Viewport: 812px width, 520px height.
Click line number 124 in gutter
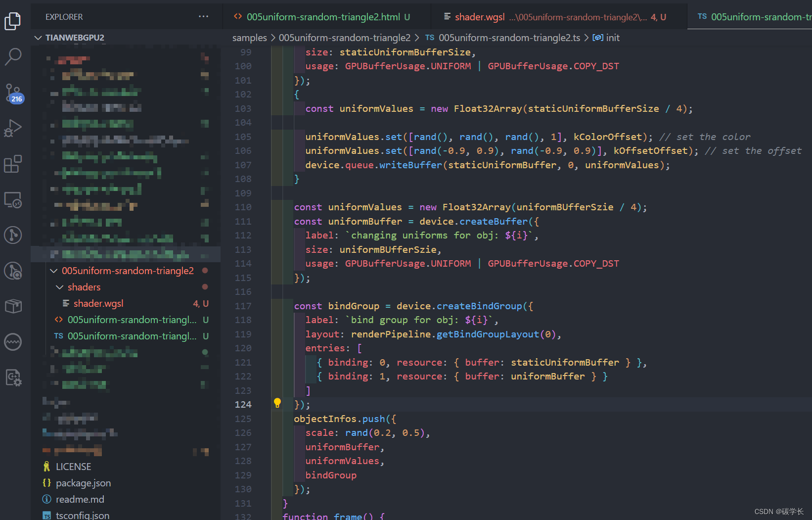click(x=243, y=404)
